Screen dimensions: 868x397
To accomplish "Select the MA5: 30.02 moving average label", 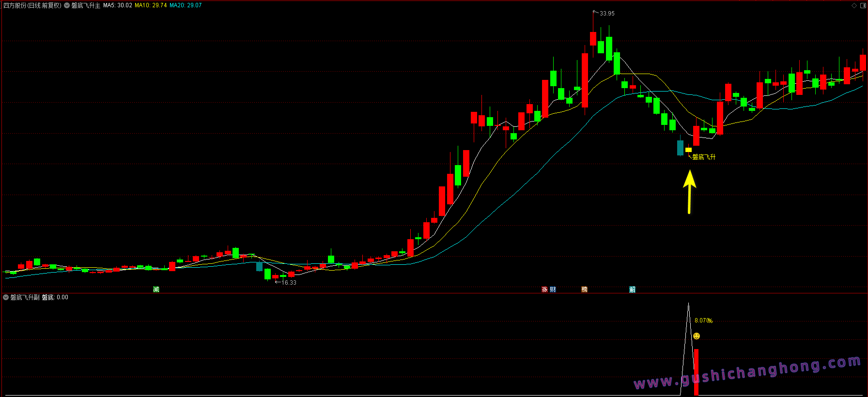I will point(117,6).
